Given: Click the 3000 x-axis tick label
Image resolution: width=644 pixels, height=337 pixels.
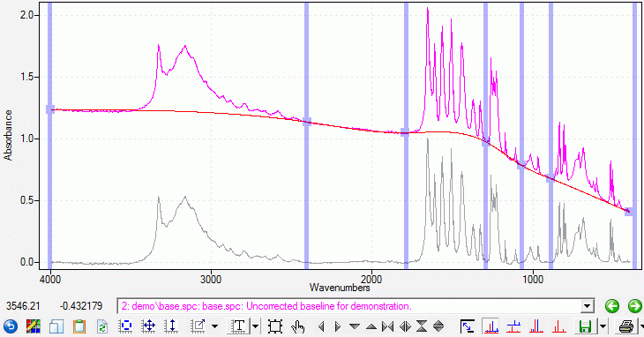Looking at the screenshot, I should pos(211,280).
